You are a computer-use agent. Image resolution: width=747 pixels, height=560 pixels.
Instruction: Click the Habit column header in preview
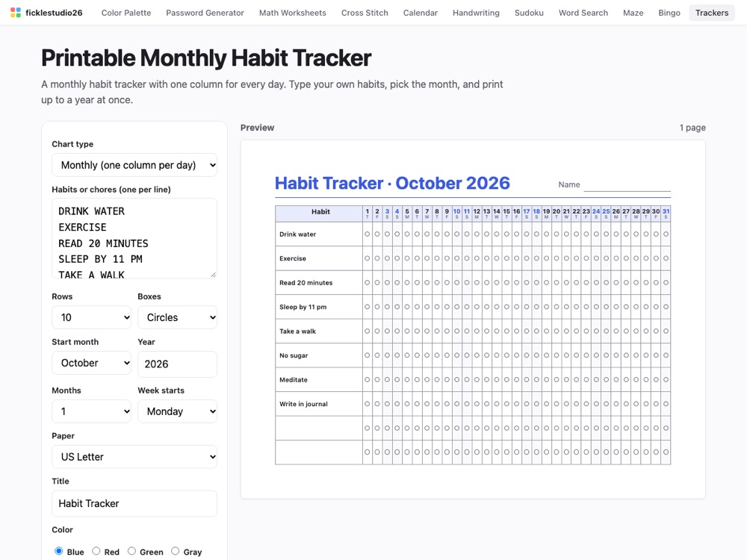(x=319, y=214)
